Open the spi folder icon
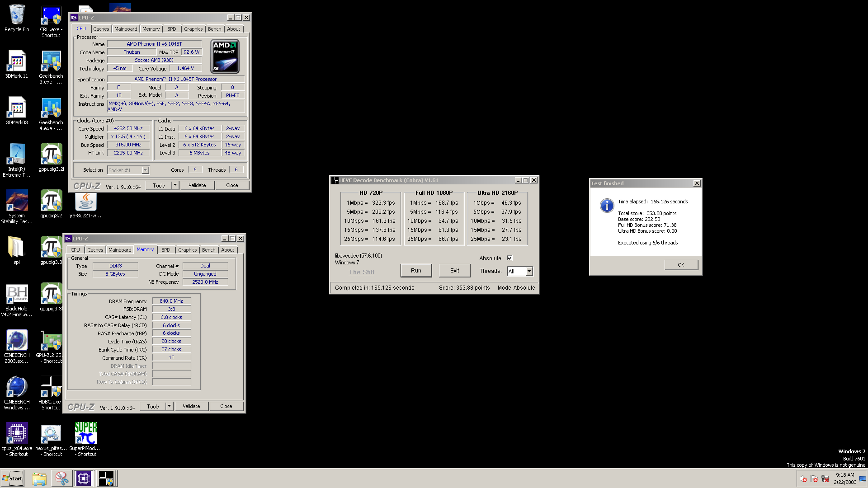 coord(17,251)
